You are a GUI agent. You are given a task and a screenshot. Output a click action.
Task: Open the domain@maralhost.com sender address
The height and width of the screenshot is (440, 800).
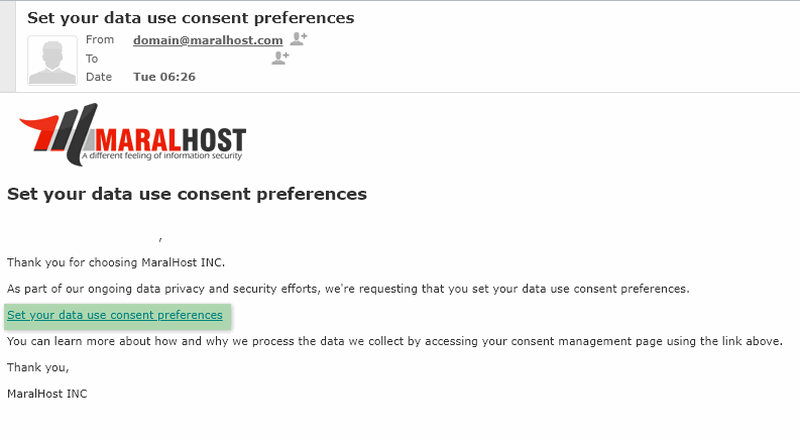[208, 40]
